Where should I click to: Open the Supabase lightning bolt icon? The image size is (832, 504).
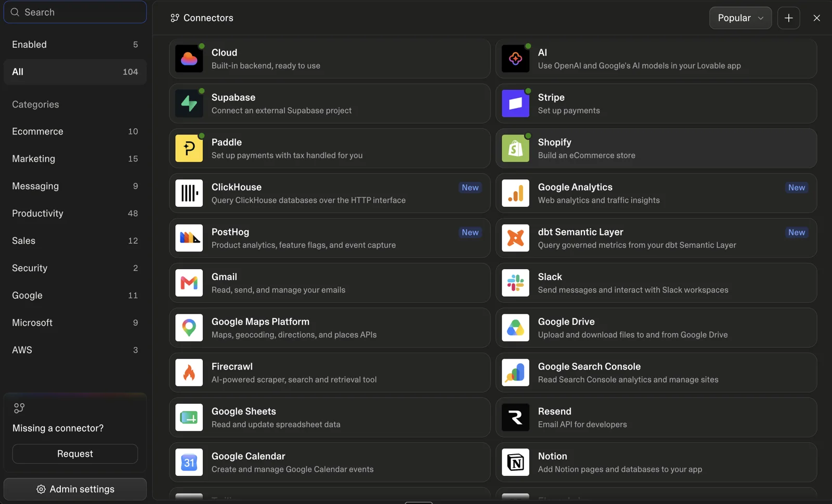[189, 104]
